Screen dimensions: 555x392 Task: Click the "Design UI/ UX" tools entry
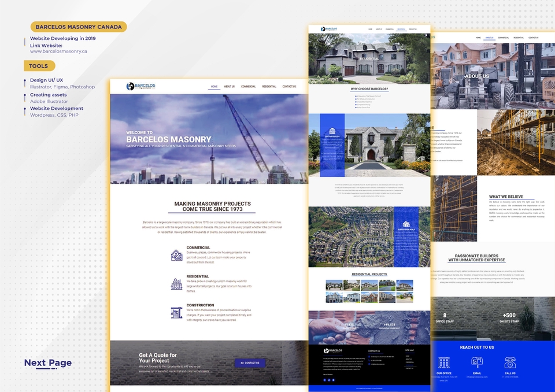tap(46, 80)
